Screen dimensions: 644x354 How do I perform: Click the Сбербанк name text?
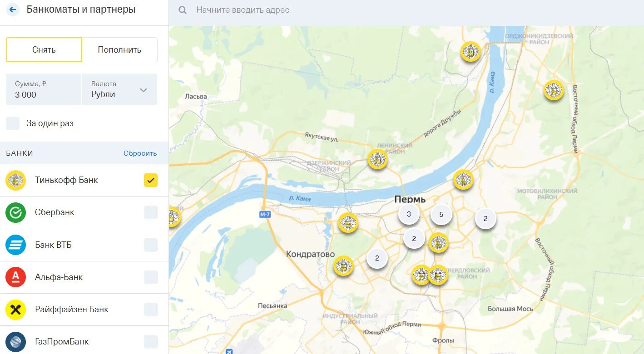pos(54,212)
